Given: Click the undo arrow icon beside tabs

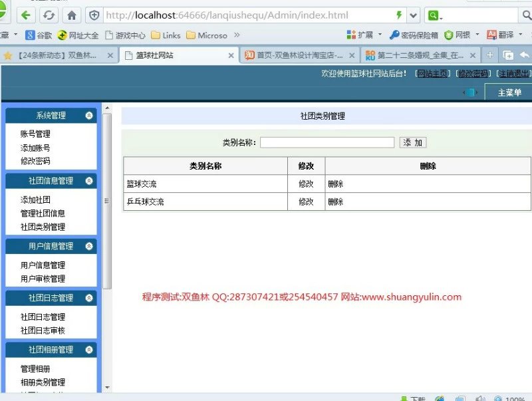Looking at the screenshot, I should pyautogui.click(x=525, y=55).
